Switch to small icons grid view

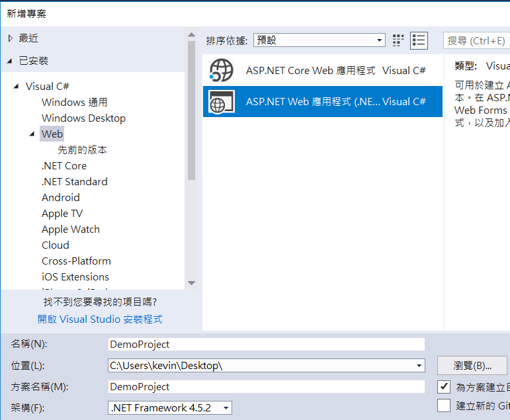398,40
